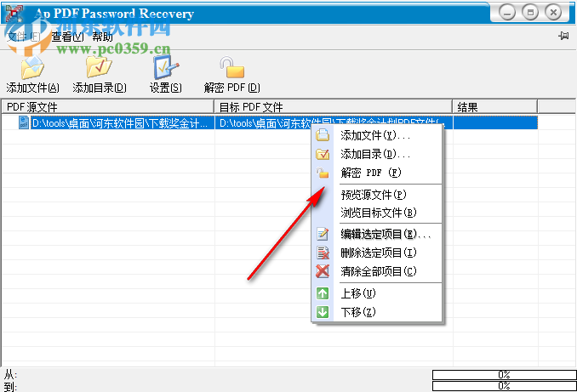The width and height of the screenshot is (577, 392).
Task: Click the red X icon beside 清除全部项目
Action: pos(323,271)
